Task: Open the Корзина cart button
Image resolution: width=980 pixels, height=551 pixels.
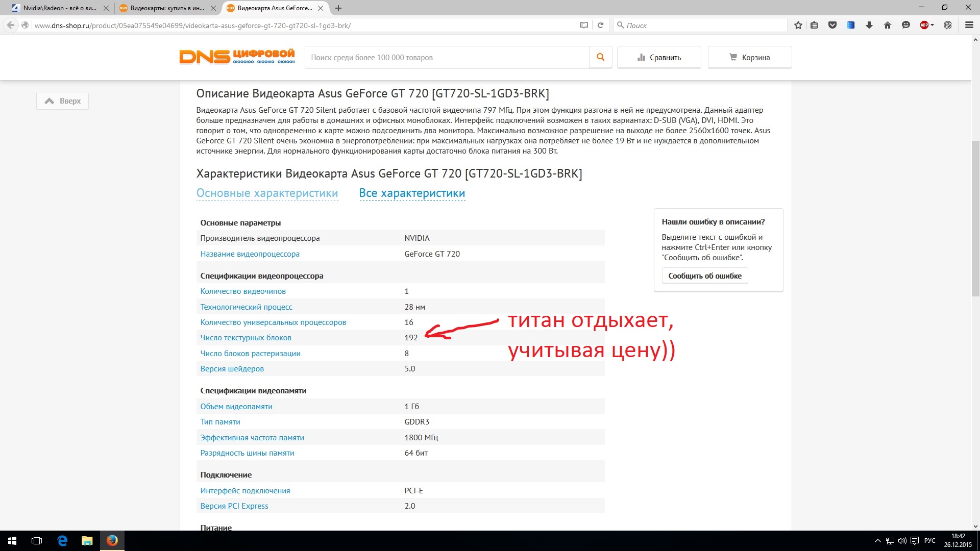Action: tap(749, 57)
